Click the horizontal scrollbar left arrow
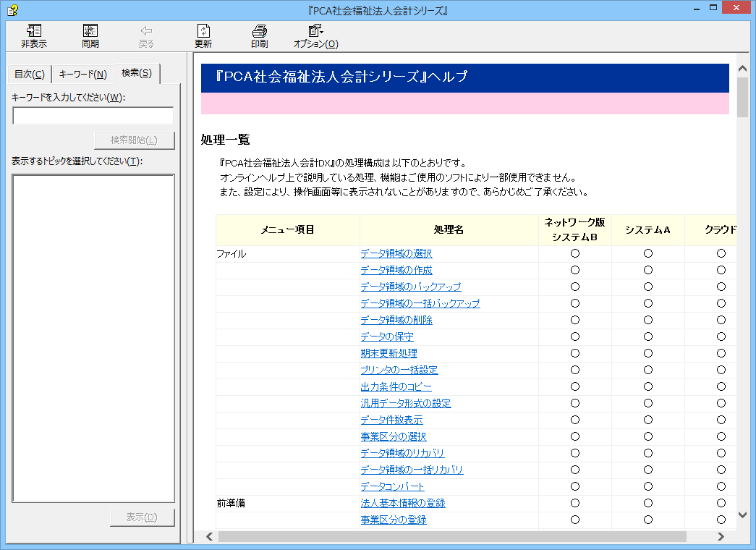Viewport: 756px width, 550px height. 209,536
